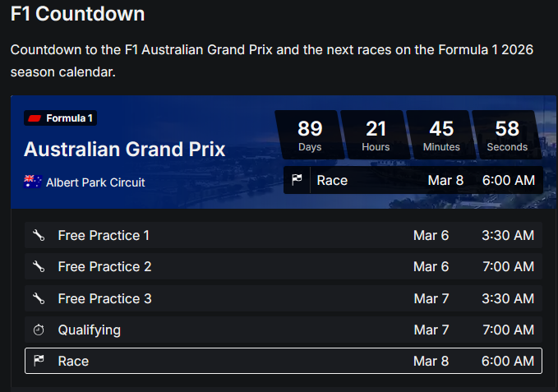Click the wrench icon beside Free Practice 3
The width and height of the screenshot is (558, 392).
pos(39,298)
